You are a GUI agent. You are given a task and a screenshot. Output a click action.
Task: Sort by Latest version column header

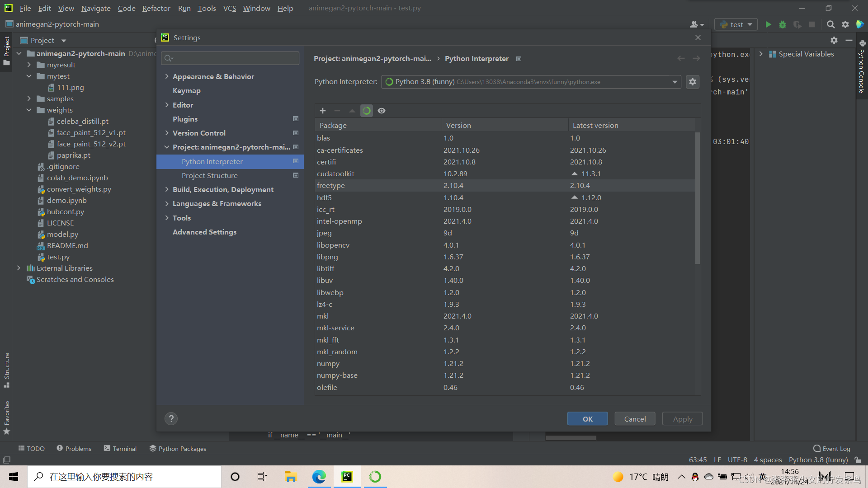pos(632,125)
